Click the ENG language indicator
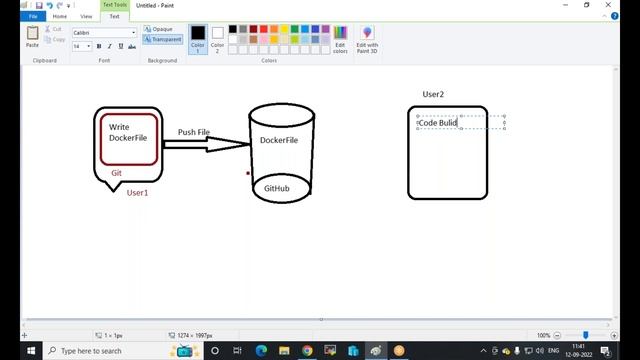The width and height of the screenshot is (640, 360). [553, 351]
